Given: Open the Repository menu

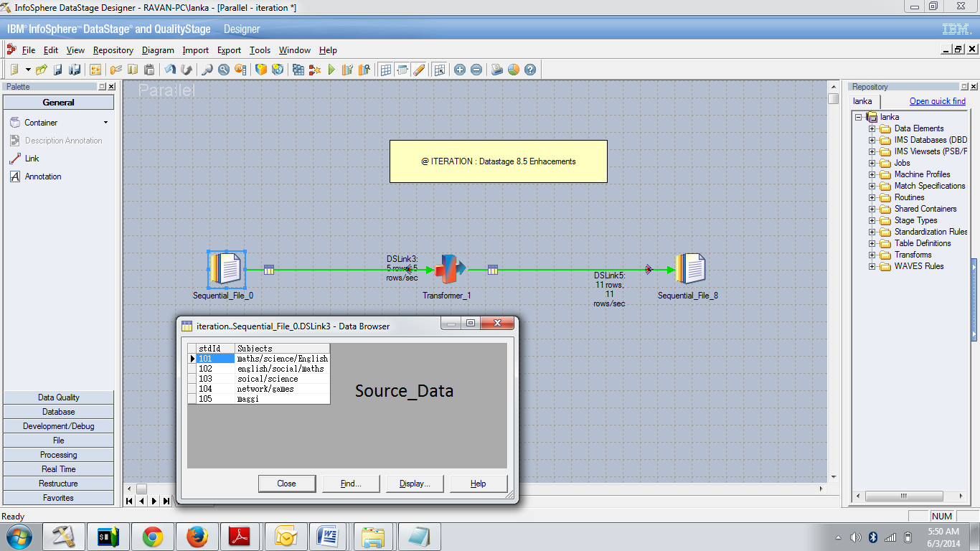Looking at the screenshot, I should 113,50.
